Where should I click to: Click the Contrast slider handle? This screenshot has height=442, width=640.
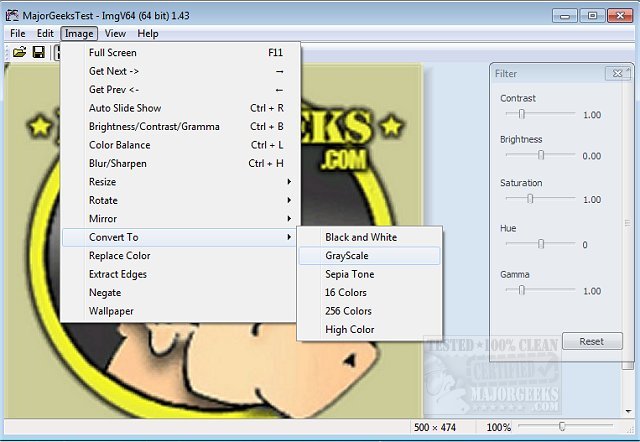point(522,114)
